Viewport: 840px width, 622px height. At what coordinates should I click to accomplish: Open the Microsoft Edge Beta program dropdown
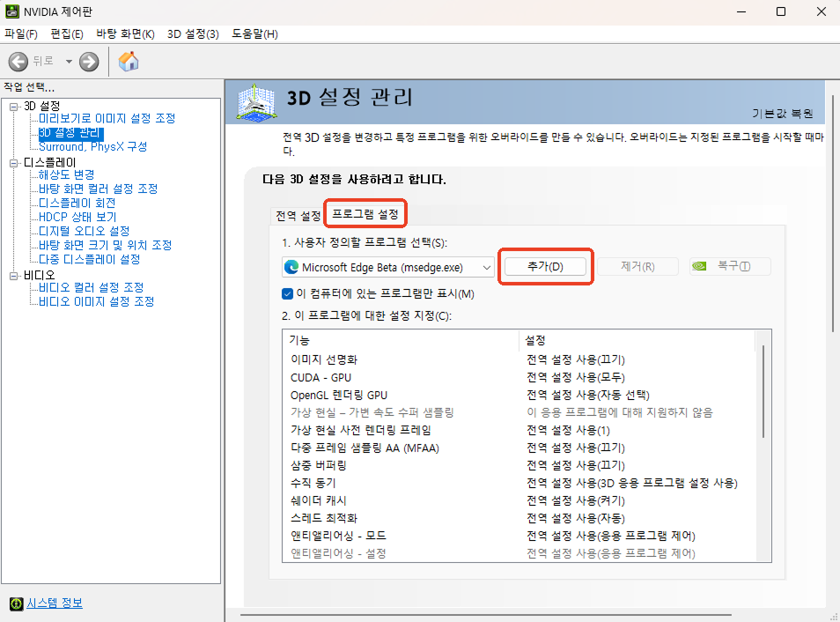387,267
